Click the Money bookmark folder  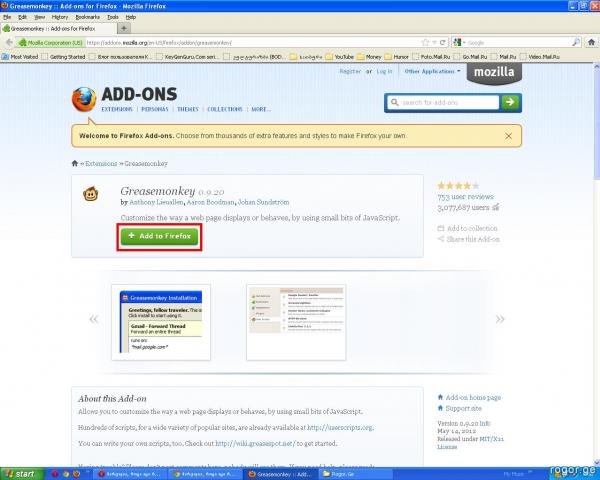[369, 57]
